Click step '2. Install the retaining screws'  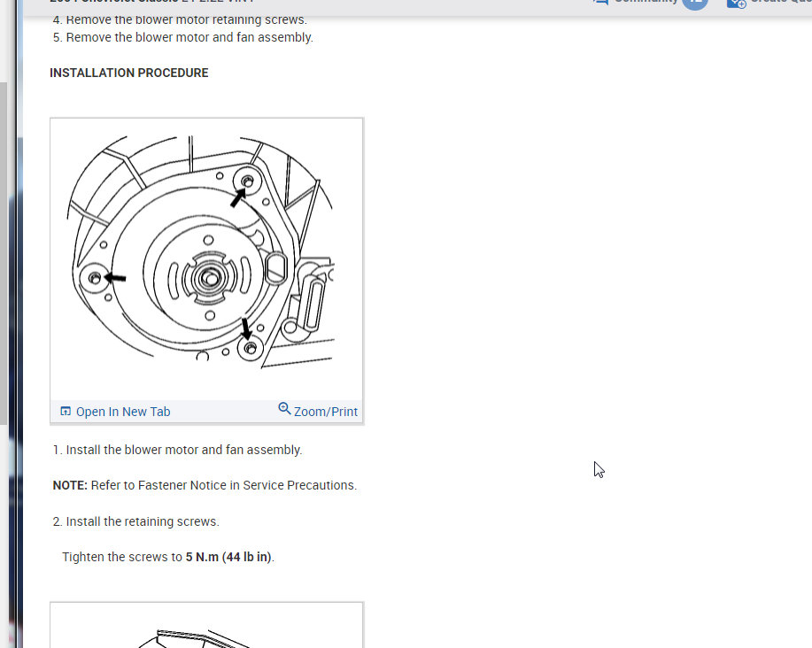[x=135, y=521]
